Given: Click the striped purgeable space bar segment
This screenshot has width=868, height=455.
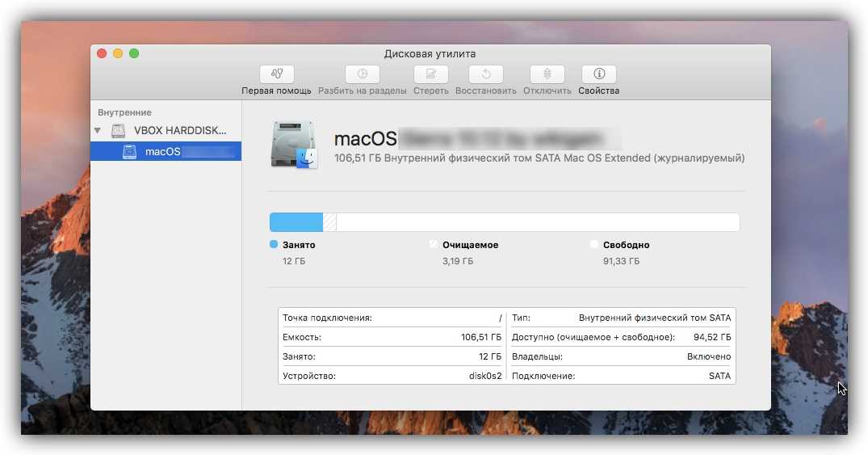Looking at the screenshot, I should [329, 222].
